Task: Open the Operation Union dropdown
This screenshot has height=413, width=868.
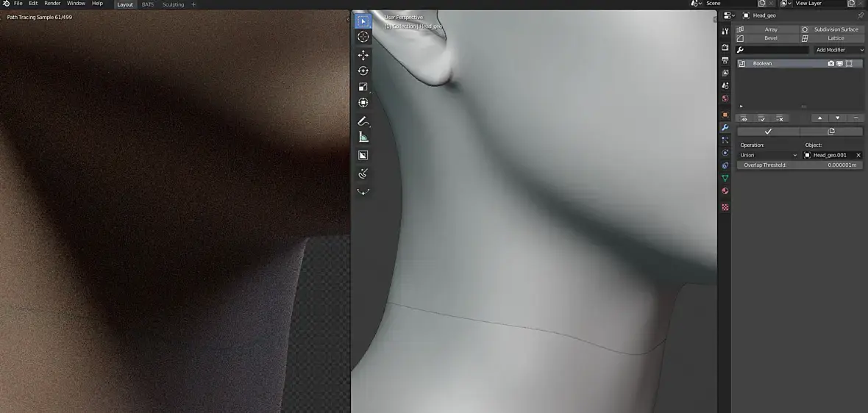Action: pyautogui.click(x=769, y=155)
